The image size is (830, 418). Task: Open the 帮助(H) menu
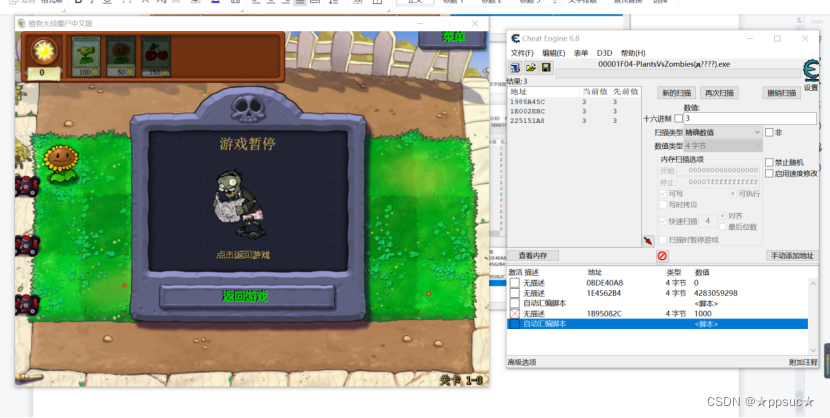point(633,53)
